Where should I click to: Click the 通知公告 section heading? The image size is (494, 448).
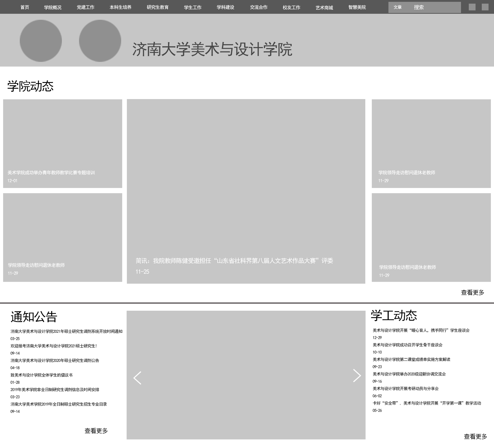tap(34, 317)
